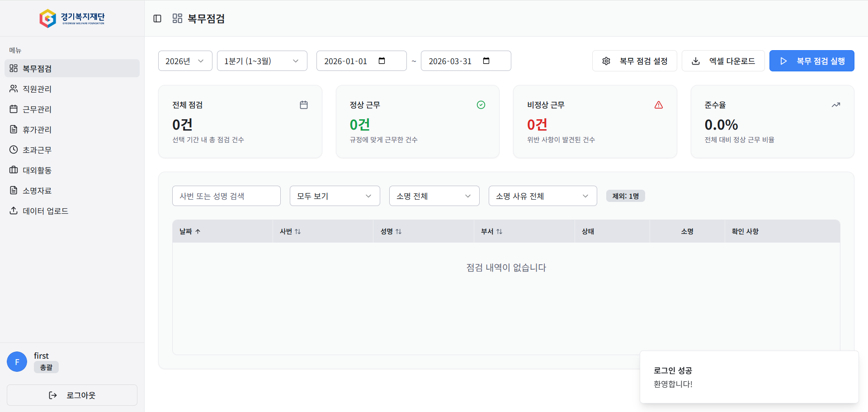Run the inspection with 복무 점검 실행
Screen dimensions: 868x412
812,61
